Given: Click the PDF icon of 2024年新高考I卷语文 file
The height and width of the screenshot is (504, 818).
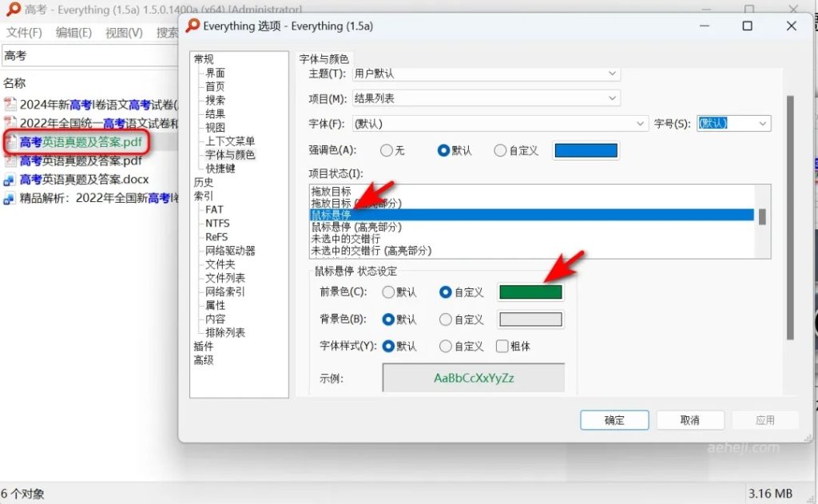Looking at the screenshot, I should point(10,103).
